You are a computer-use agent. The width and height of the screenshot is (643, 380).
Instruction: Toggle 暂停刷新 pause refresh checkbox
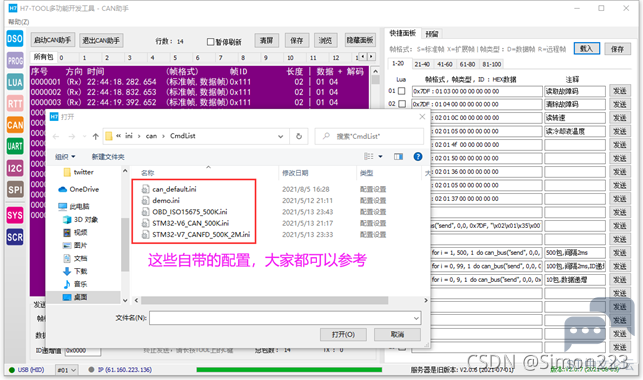210,41
